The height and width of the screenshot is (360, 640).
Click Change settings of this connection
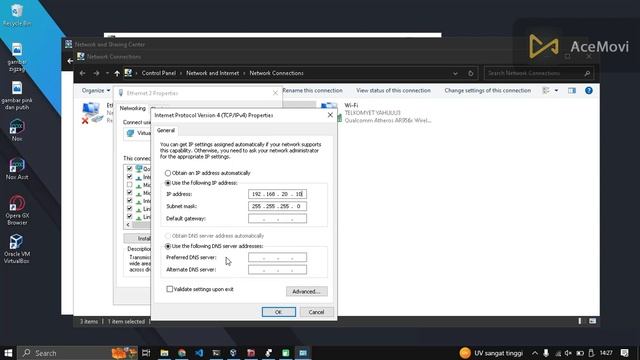(487, 91)
